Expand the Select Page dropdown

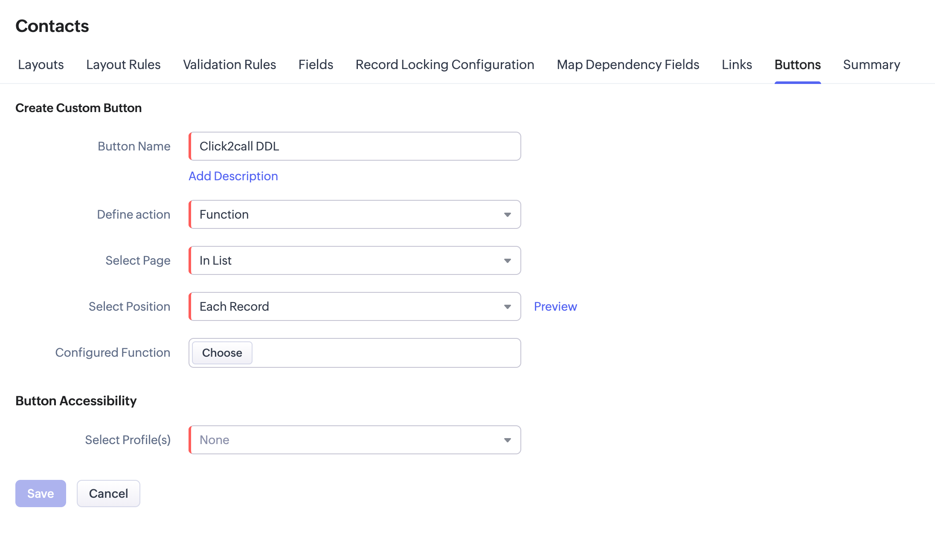(x=355, y=260)
